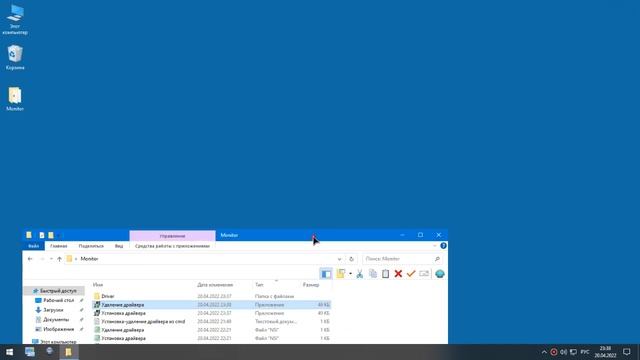
Task: Go up one folder level arrow
Action: (60, 259)
